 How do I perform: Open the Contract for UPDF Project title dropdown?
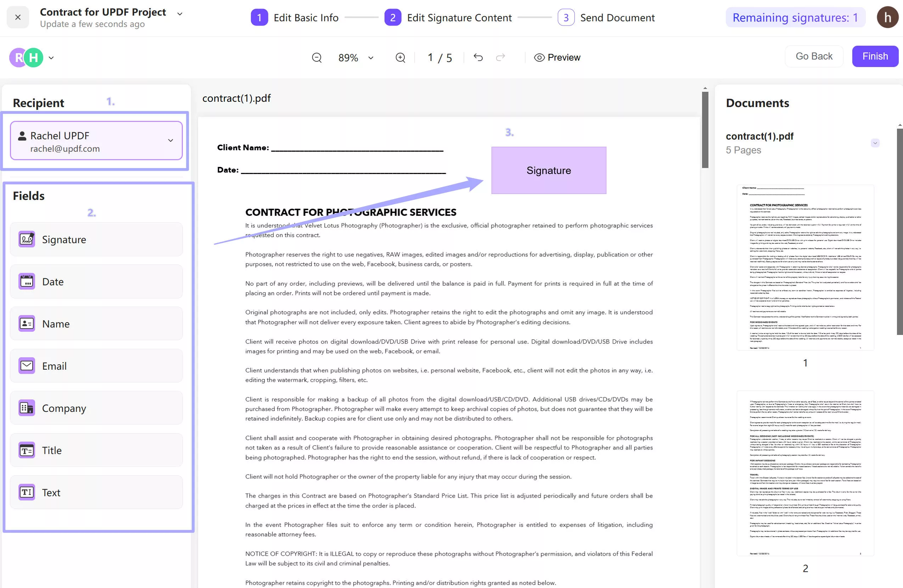point(180,14)
